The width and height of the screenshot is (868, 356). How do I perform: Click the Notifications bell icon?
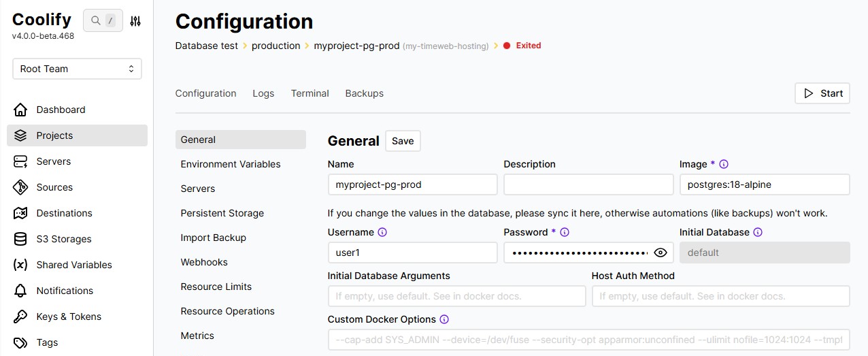point(20,291)
